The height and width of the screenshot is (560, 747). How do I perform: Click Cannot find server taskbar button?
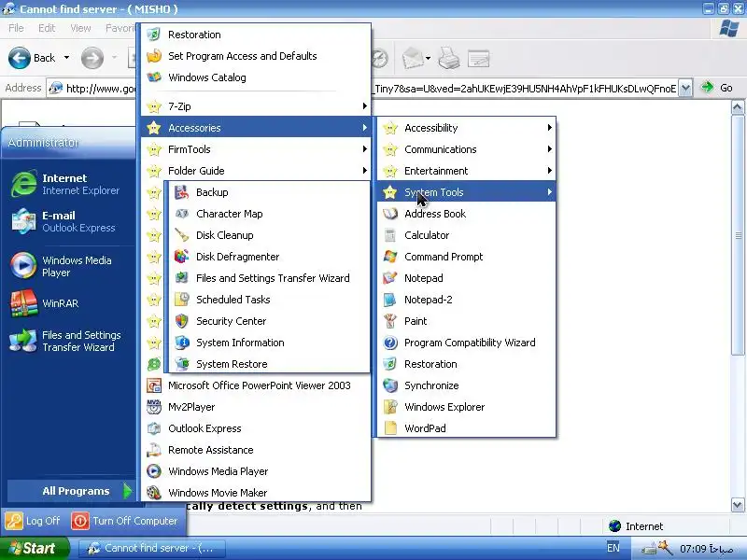[x=151, y=548]
